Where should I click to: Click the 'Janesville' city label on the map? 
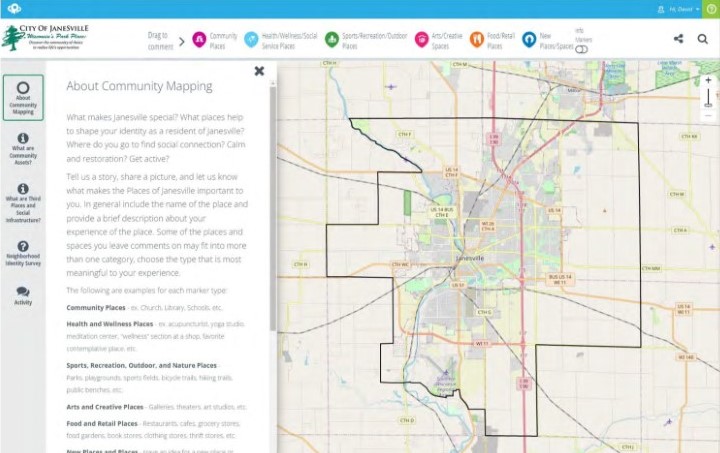[470, 258]
